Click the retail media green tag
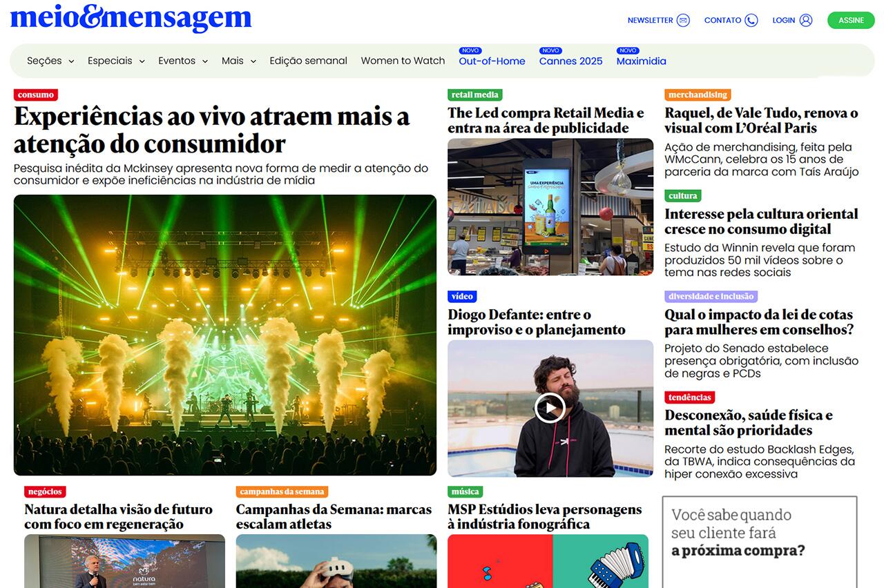This screenshot has height=588, width=884. (x=475, y=95)
